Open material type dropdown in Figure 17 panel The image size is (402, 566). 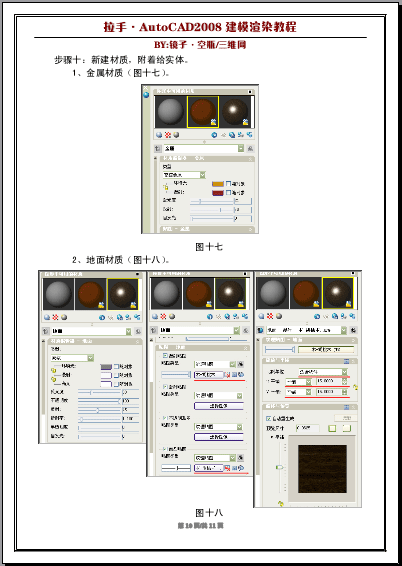tap(184, 175)
